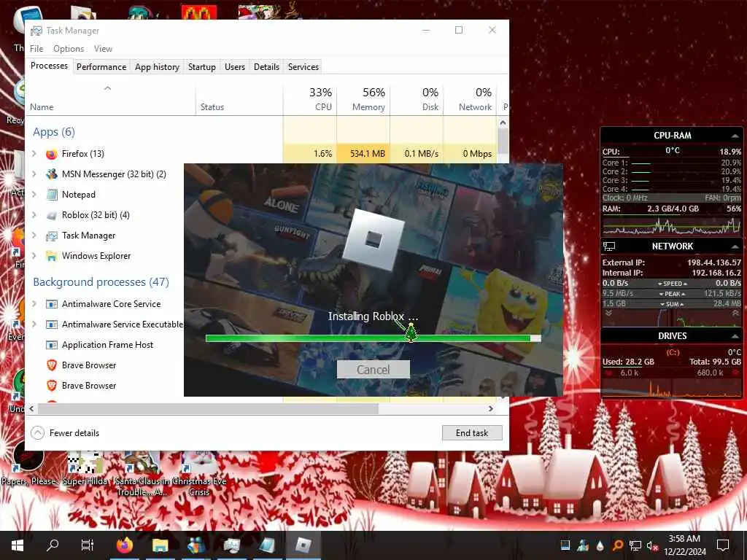Expand the Notepad process entry
The width and height of the screenshot is (747, 560).
34,194
